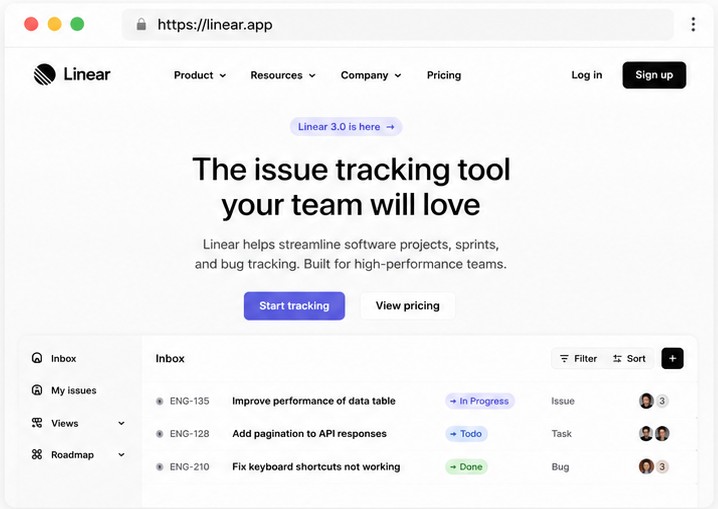
Task: Open issue Fix keyboard shortcuts not working
Action: (316, 466)
